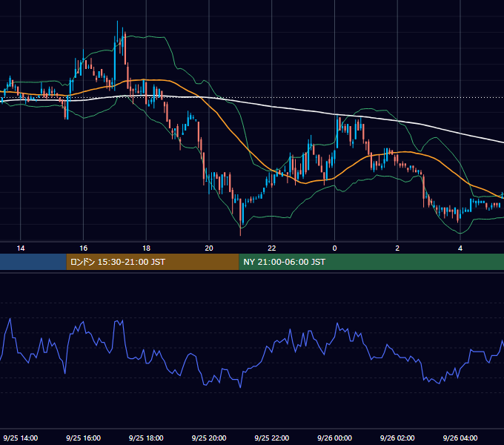Click the NY 21:00-06:00 JST session bar
This screenshot has width=504, height=445.
click(x=371, y=262)
